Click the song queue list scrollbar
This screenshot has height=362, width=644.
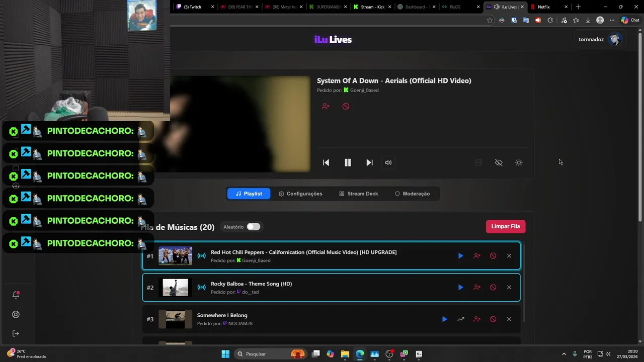[523, 282]
